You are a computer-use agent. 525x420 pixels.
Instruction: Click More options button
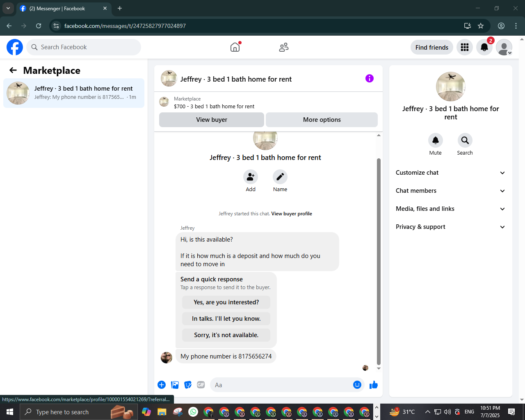click(x=322, y=120)
